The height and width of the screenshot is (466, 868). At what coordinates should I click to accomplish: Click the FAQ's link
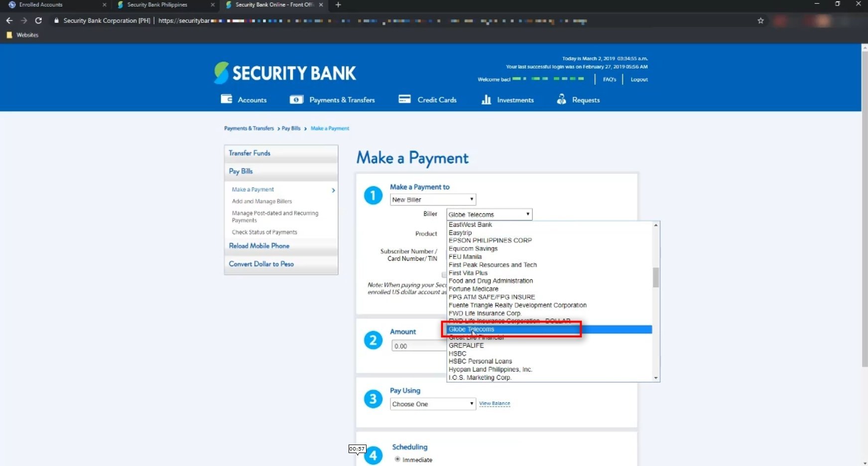[x=610, y=79]
